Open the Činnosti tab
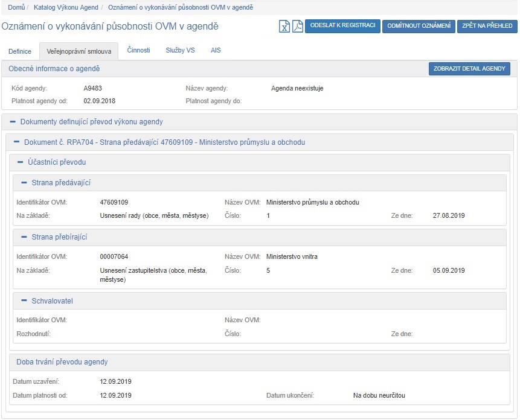 pos(138,51)
